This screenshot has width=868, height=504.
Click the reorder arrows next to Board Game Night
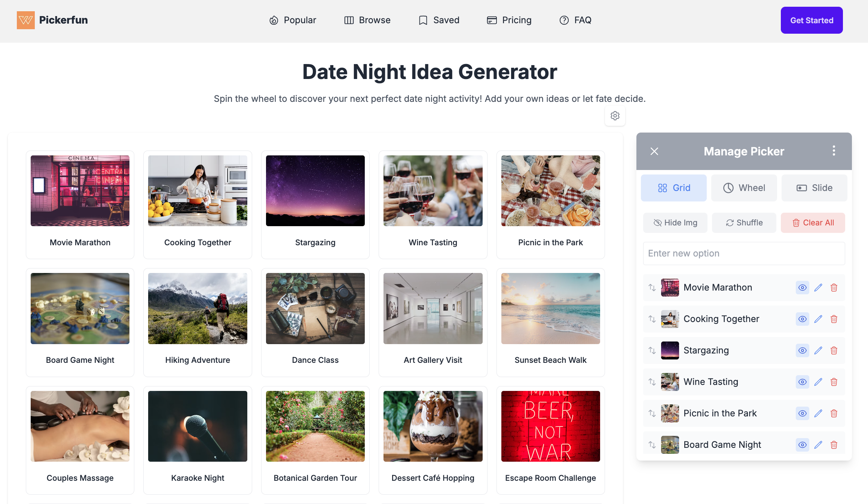point(652,445)
